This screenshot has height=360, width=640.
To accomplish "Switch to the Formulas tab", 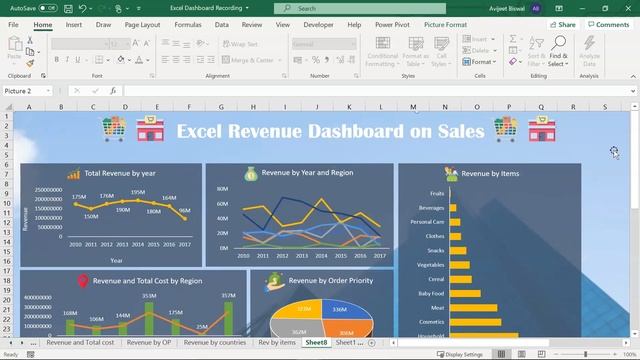I will click(x=188, y=25).
